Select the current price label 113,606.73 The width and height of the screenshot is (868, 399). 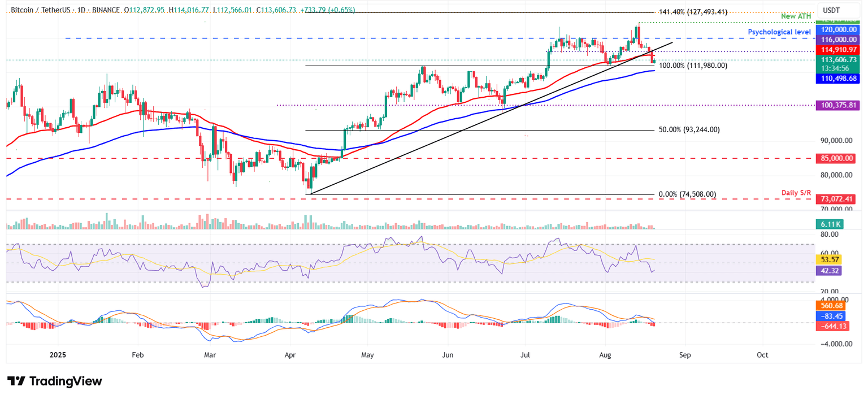[838, 59]
